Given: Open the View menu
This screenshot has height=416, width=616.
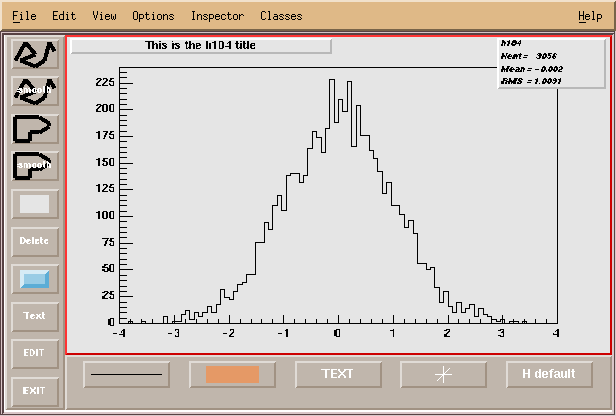Looking at the screenshot, I should [104, 16].
